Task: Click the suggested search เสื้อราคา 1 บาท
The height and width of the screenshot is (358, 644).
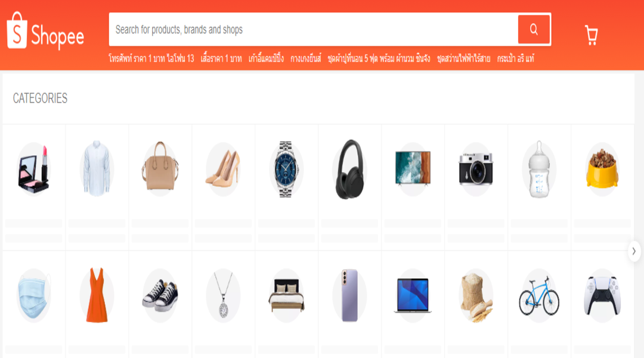Action: [221, 58]
